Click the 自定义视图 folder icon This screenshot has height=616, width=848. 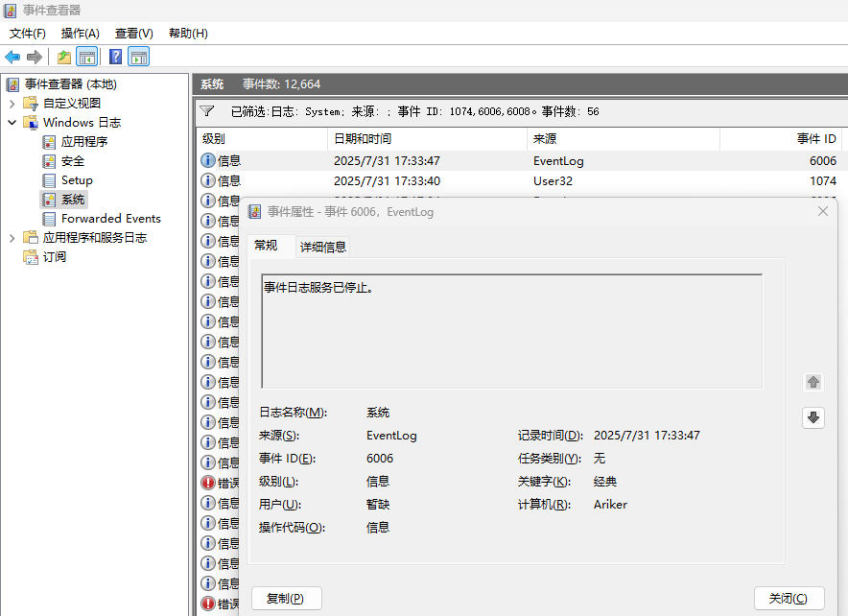(31, 104)
